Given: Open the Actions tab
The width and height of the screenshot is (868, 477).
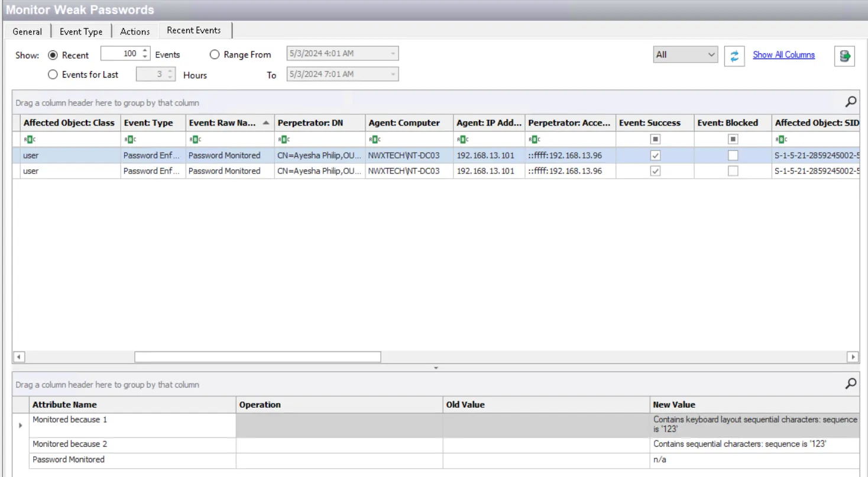Looking at the screenshot, I should click(135, 31).
